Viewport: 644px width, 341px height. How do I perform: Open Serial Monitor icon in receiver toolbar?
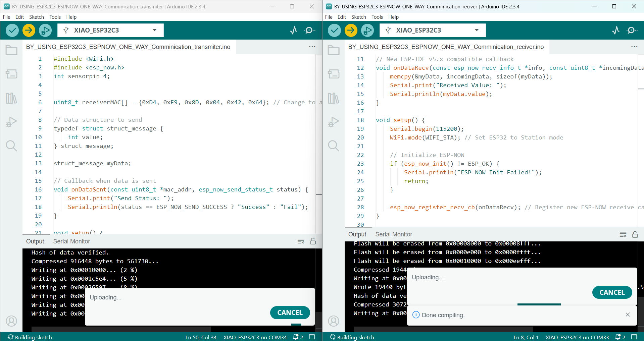coord(632,31)
